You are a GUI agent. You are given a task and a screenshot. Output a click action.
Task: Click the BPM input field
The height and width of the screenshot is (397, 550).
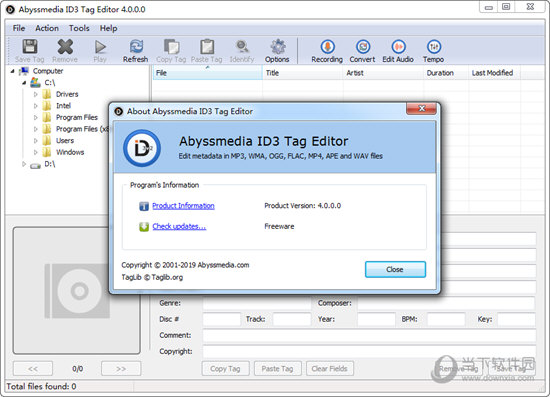point(446,319)
